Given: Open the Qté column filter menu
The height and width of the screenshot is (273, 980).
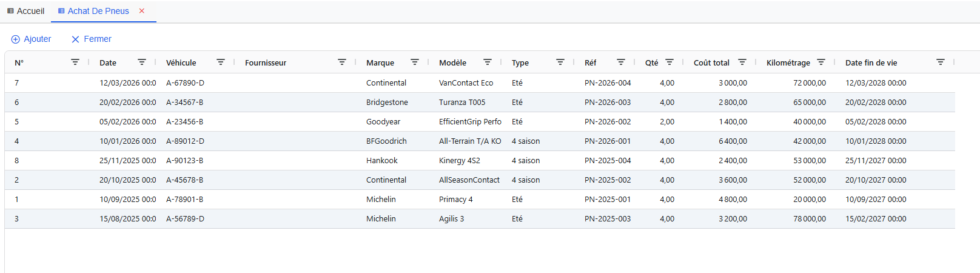Looking at the screenshot, I should point(670,62).
